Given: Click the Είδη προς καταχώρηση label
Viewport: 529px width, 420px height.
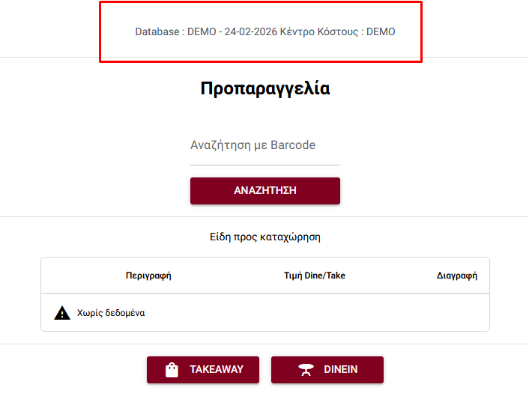Looking at the screenshot, I should (264, 237).
